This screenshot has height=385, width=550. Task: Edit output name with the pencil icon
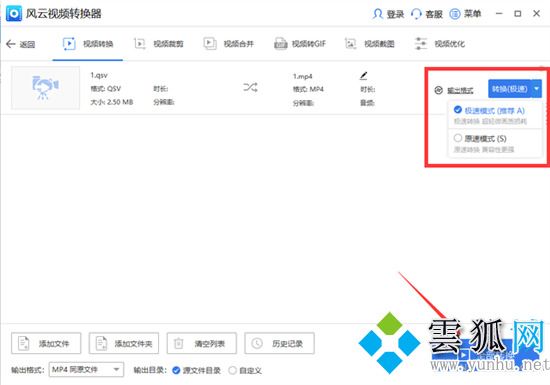pos(363,75)
